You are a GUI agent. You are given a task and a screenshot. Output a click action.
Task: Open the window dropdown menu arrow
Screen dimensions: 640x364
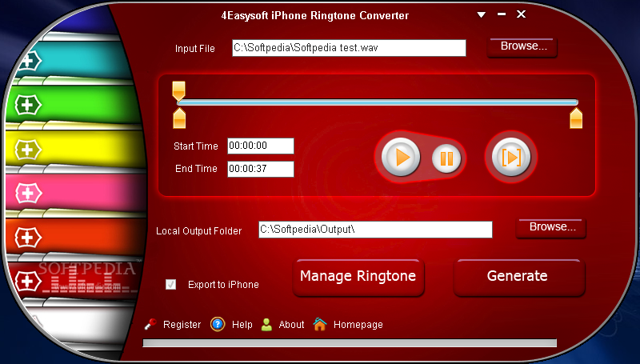tap(482, 15)
